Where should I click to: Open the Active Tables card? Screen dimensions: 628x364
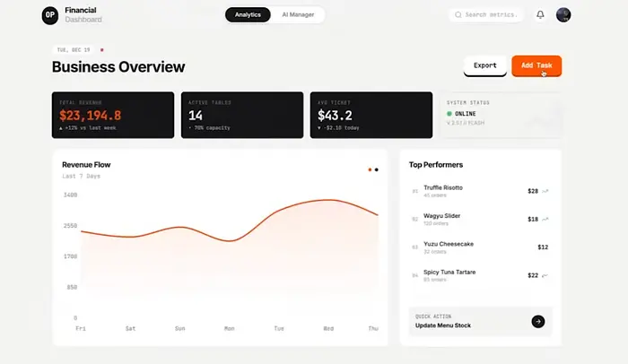(241, 115)
